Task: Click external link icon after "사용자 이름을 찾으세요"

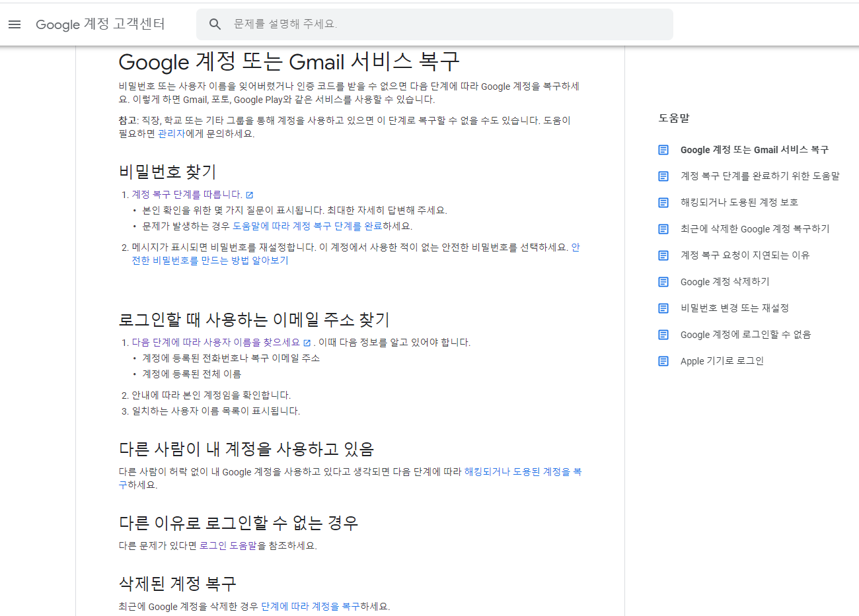Action: pyautogui.click(x=306, y=341)
